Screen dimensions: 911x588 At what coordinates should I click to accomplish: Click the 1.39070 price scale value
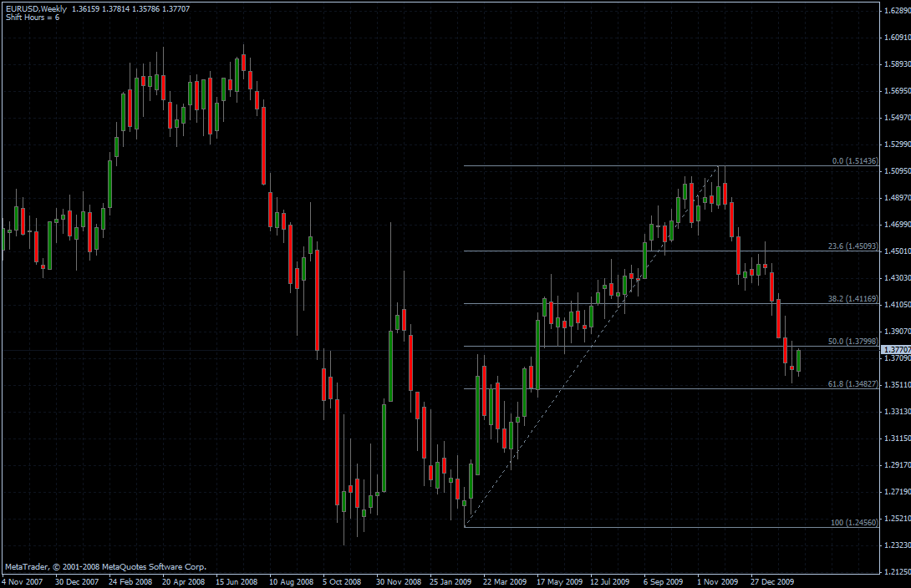pyautogui.click(x=897, y=331)
